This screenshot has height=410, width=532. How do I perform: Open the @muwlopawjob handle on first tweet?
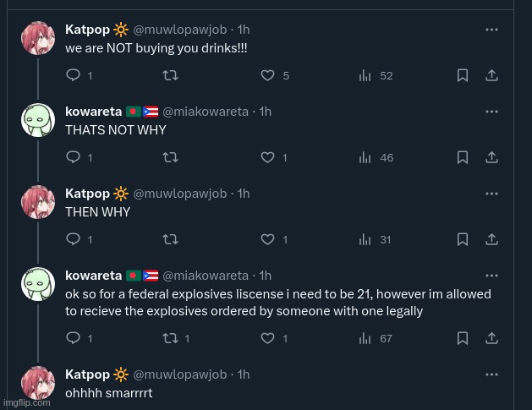click(x=180, y=30)
